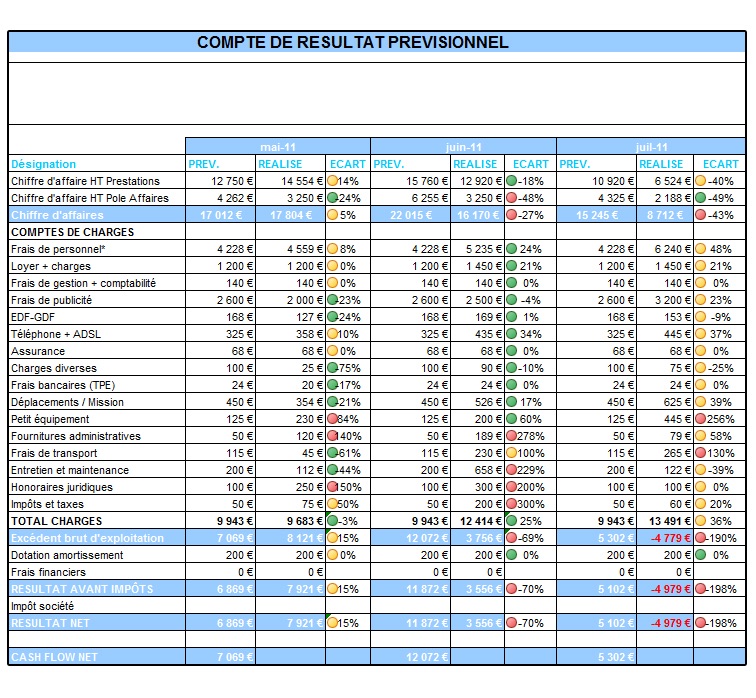Click red indicator beside 84% Petit équipement
Viewport: 756px width, 698px height.
click(x=332, y=419)
